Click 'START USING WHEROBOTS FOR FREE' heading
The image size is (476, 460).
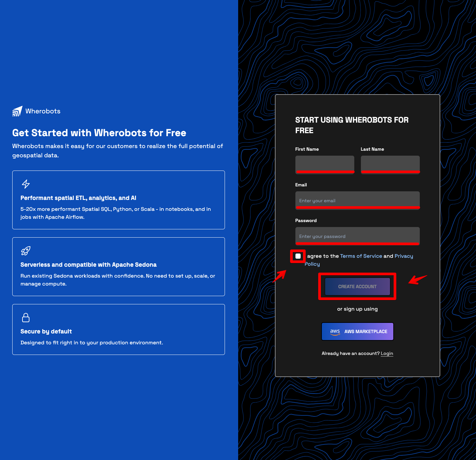click(x=352, y=125)
